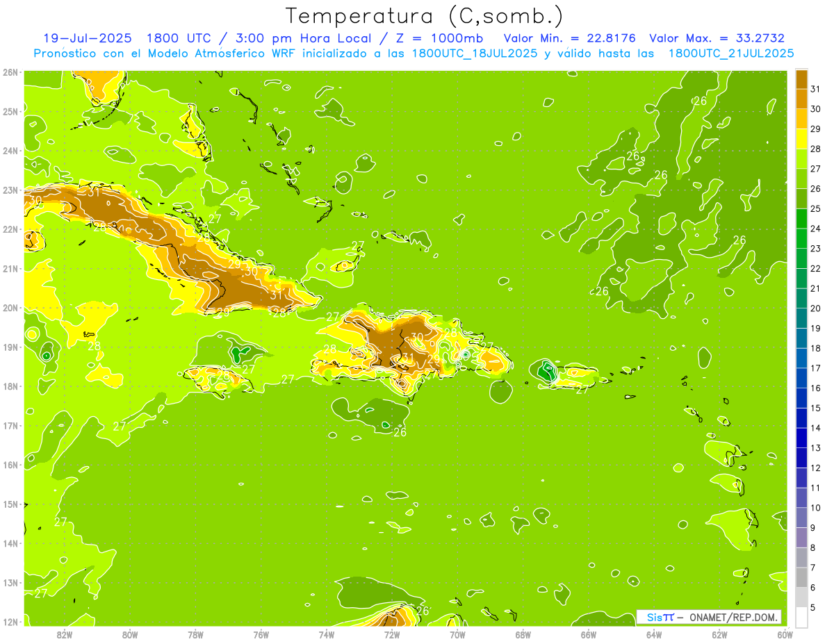Viewport: 834px width, 644px height.
Task: Click the '14' label on the color scale
Action: pos(816,428)
